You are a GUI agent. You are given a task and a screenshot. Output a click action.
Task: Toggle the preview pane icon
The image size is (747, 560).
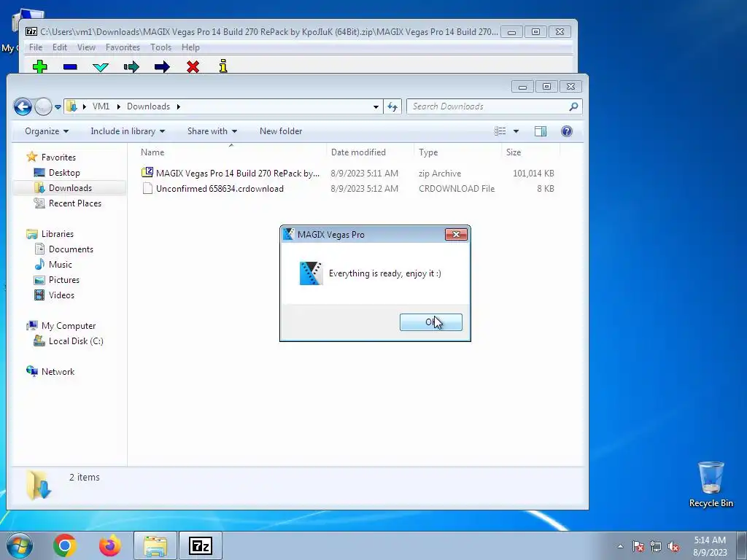coord(541,131)
